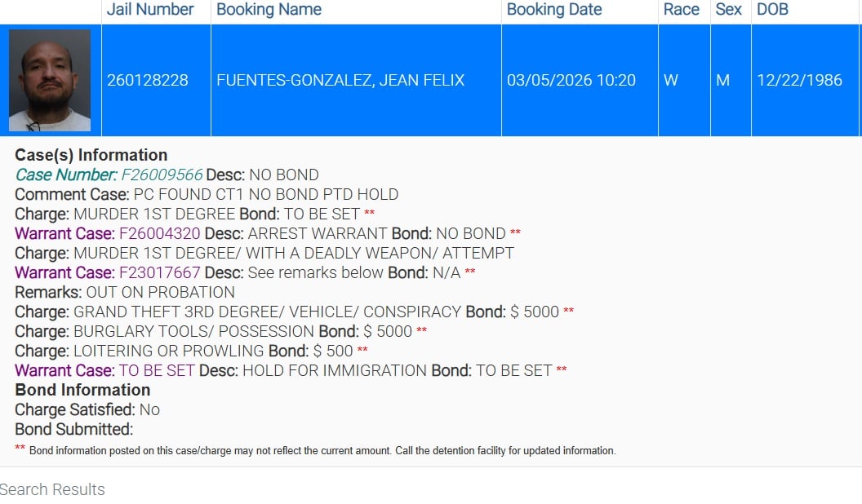Click the TO BE SET warrant case link

click(157, 370)
